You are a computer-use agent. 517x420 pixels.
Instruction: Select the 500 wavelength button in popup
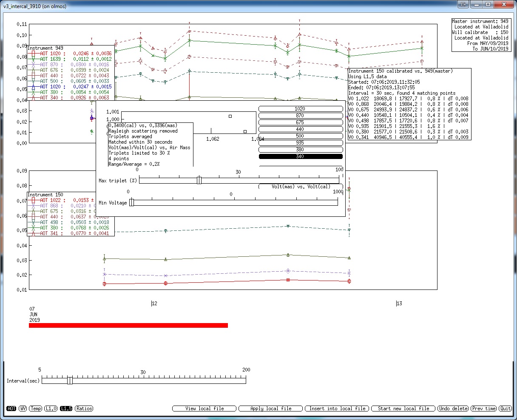301,136
